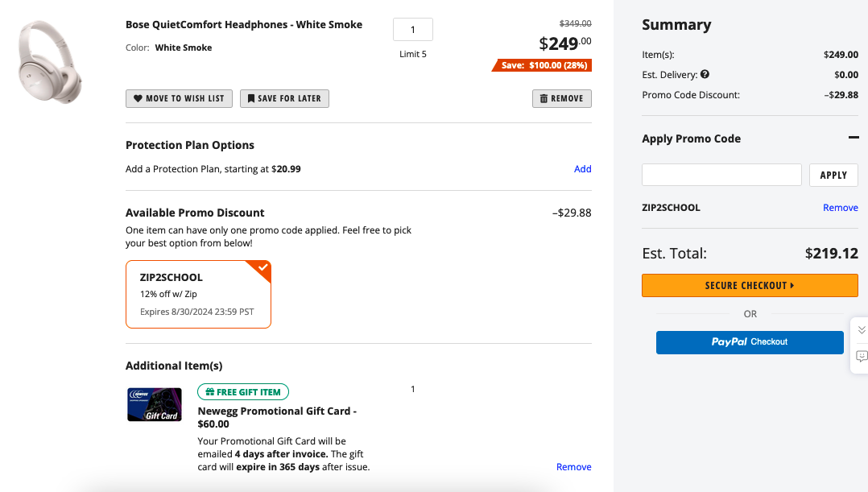Click the Newegg gift card image
The width and height of the screenshot is (868, 492).
tap(153, 404)
